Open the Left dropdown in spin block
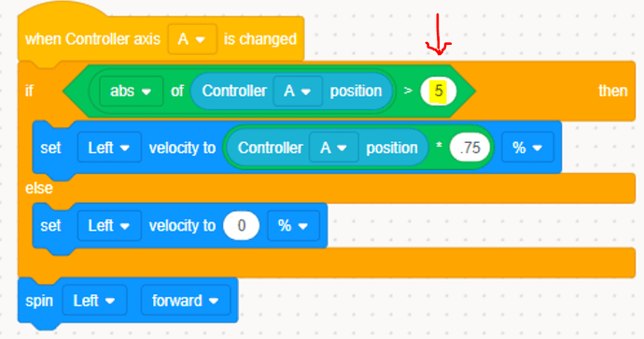 (x=94, y=301)
